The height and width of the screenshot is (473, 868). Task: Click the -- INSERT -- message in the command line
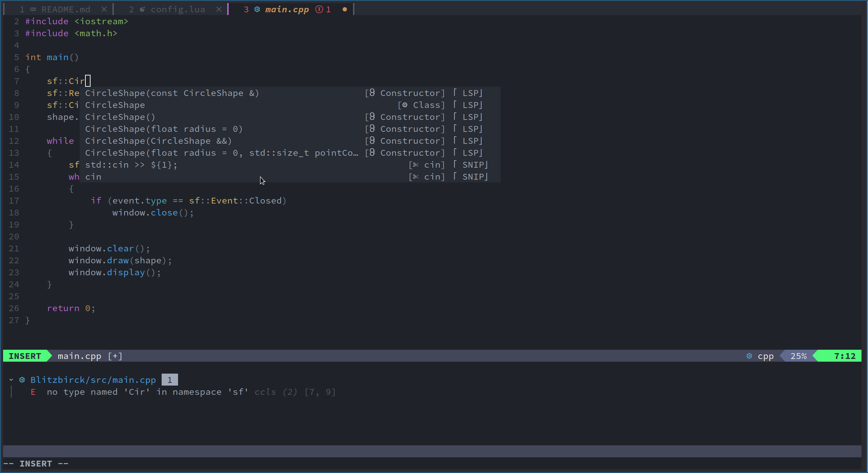tap(36, 463)
